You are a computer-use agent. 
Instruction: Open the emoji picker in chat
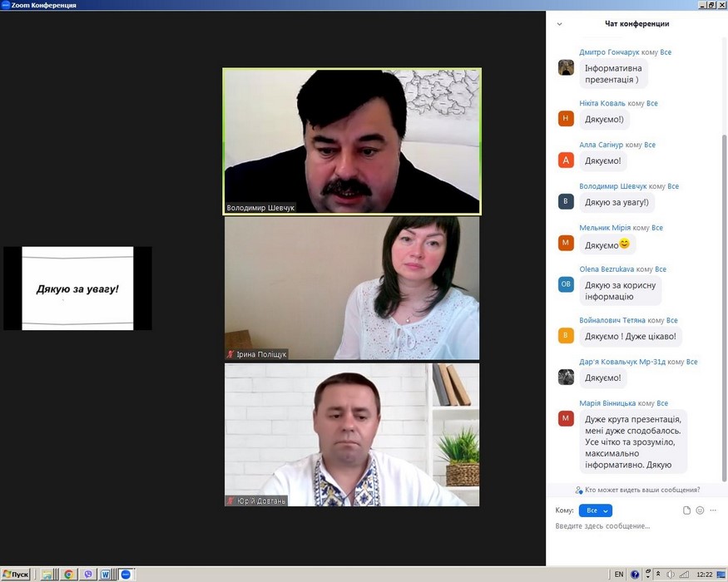pyautogui.click(x=700, y=510)
